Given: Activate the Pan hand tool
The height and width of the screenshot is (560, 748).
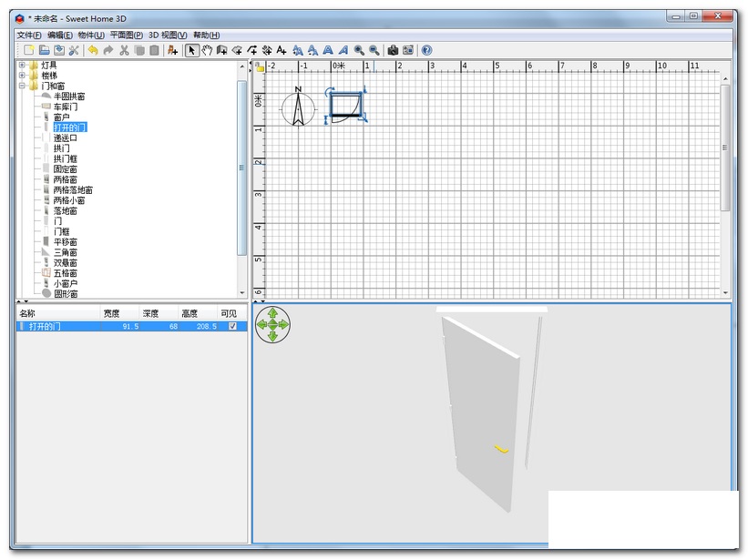Looking at the screenshot, I should [x=207, y=50].
